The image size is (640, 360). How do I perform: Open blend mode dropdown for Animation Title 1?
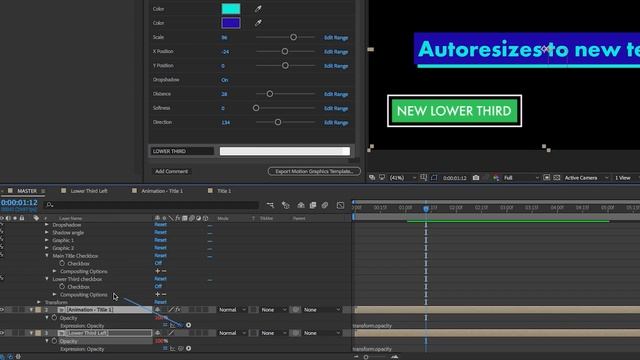click(x=232, y=310)
